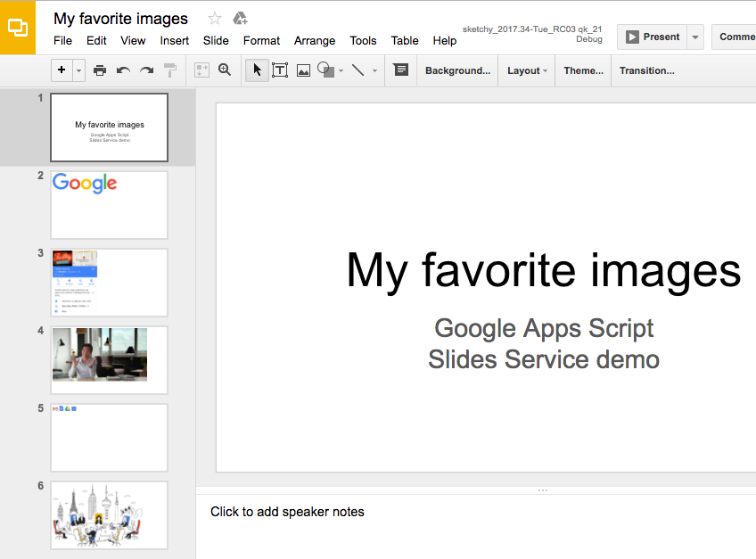Insert a comment using the toolbar icon
The image size is (756, 559).
401,70
